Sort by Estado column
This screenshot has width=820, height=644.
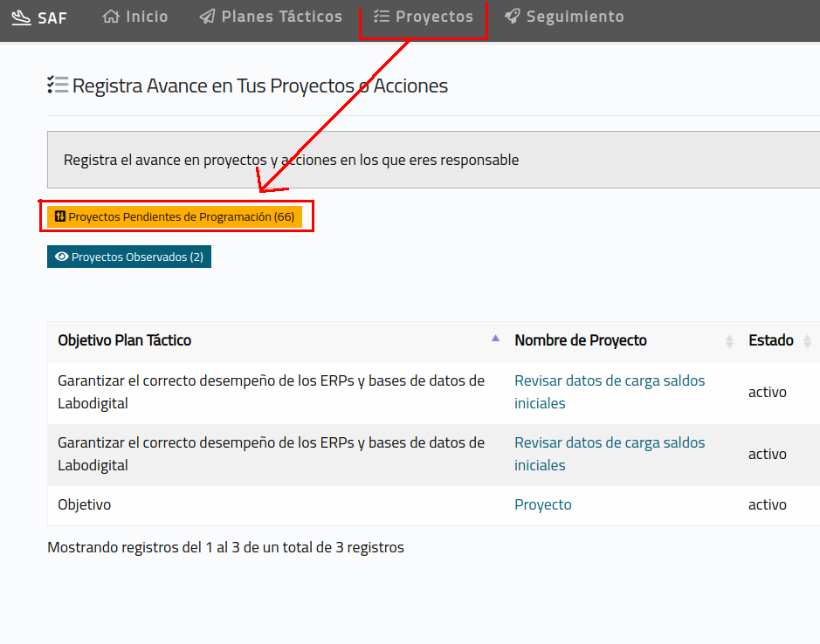pos(779,340)
